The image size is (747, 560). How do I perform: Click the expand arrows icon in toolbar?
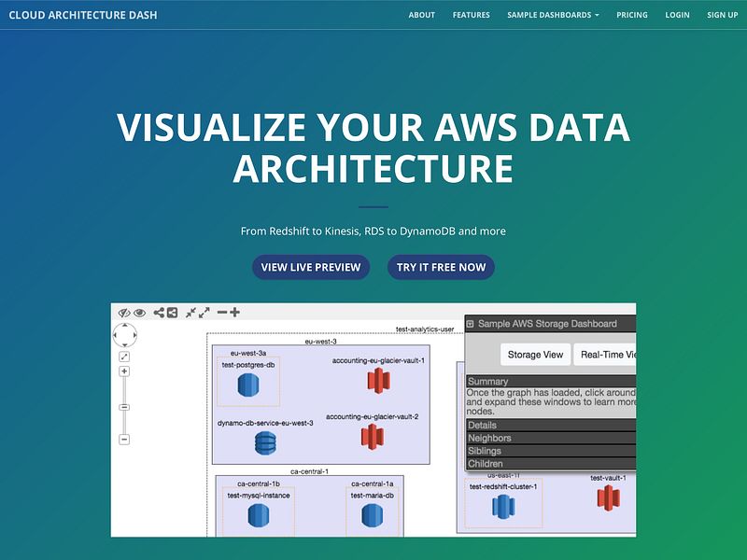204,313
